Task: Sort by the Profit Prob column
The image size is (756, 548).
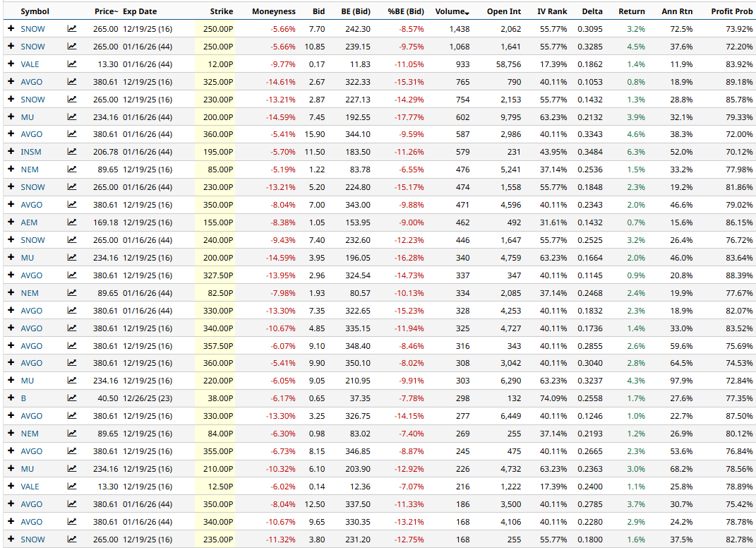Action: click(x=731, y=11)
